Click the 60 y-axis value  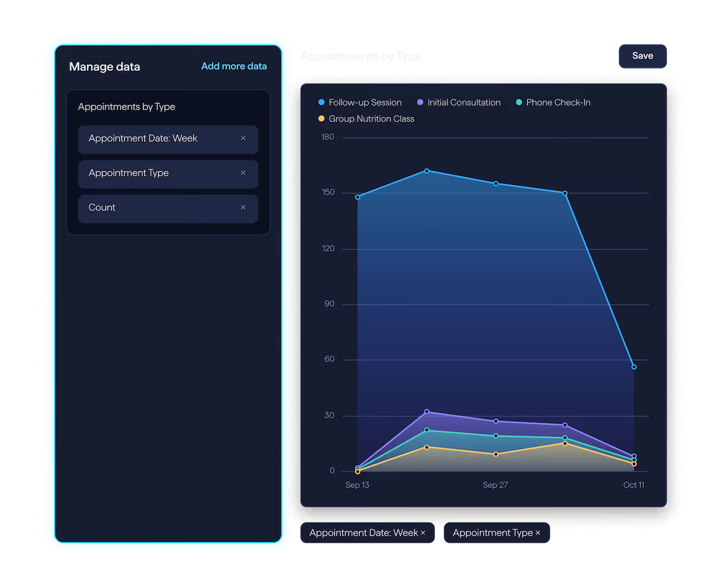tap(329, 359)
